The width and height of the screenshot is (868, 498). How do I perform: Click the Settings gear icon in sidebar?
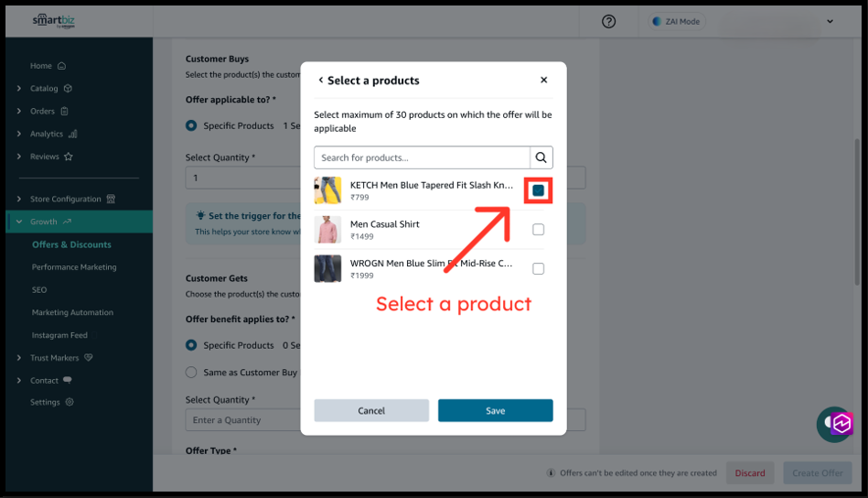70,402
